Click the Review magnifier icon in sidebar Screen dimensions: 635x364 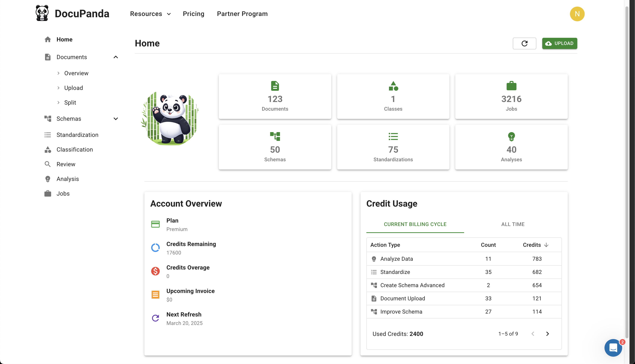(x=48, y=164)
